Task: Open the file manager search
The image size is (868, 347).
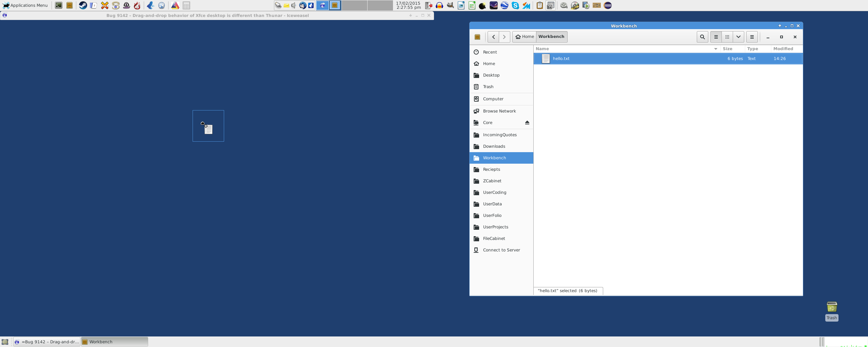Action: pyautogui.click(x=702, y=37)
